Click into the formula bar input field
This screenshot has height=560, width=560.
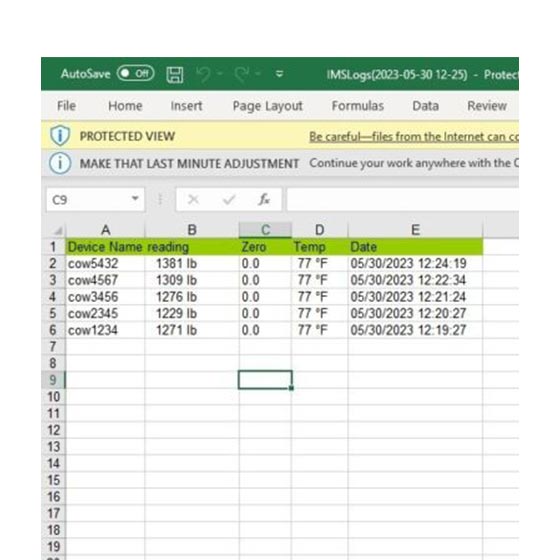click(403, 199)
